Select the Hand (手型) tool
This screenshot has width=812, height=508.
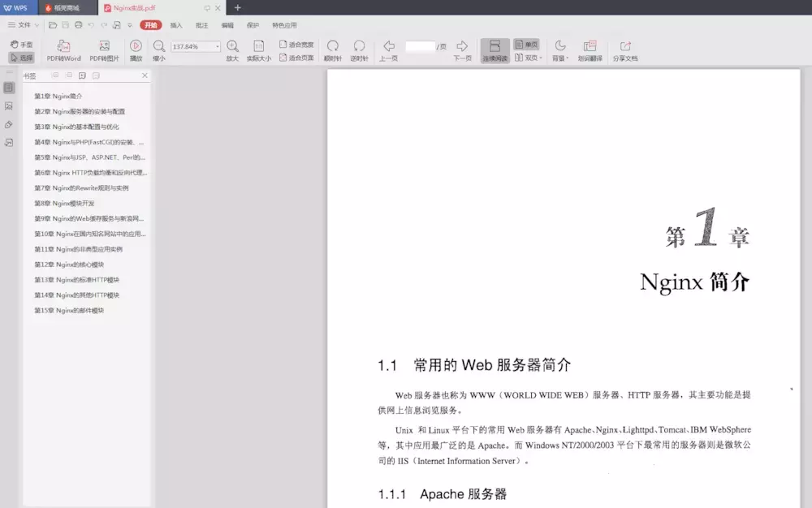tap(22, 45)
